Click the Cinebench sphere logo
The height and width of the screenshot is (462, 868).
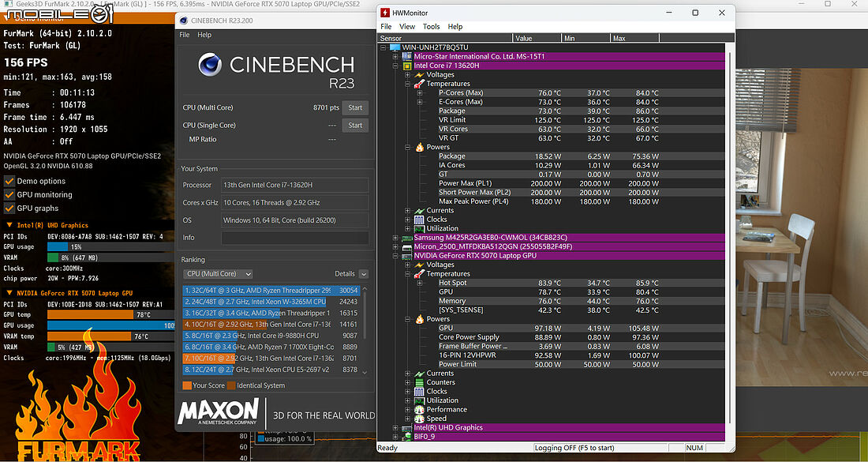tap(211, 65)
